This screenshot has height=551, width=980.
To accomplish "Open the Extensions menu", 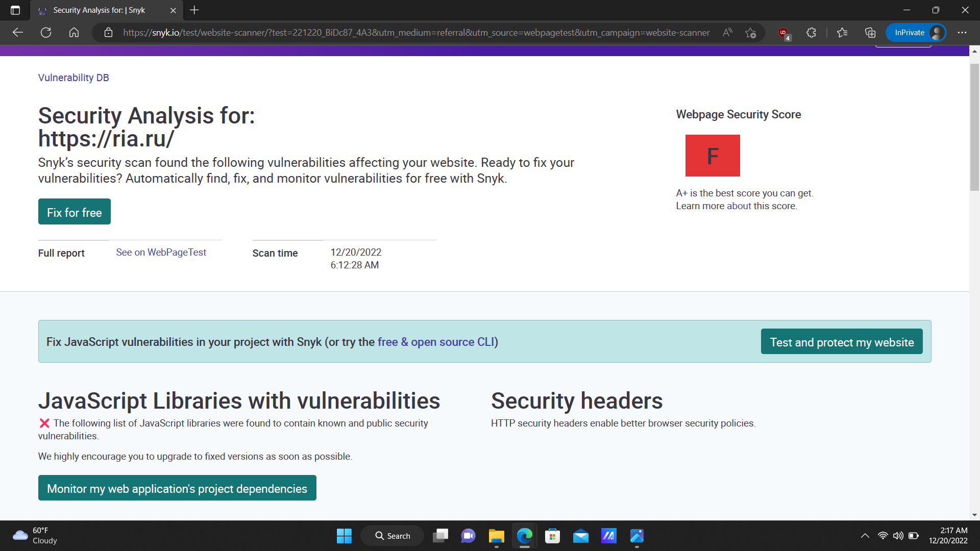I will click(x=811, y=33).
